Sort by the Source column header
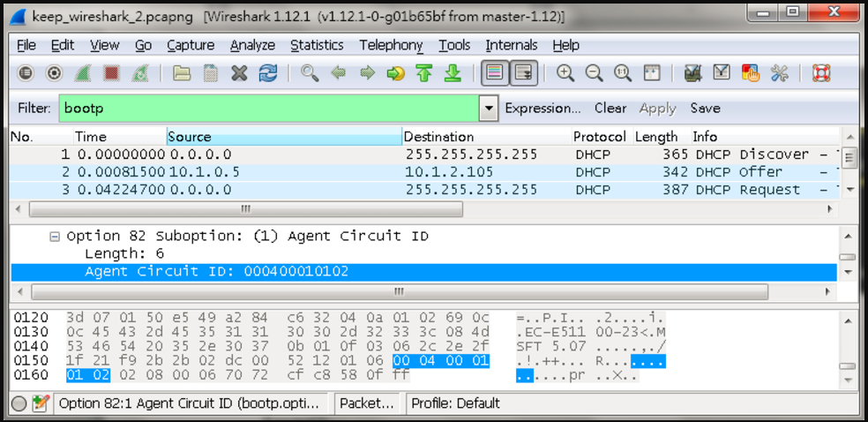 [284, 137]
